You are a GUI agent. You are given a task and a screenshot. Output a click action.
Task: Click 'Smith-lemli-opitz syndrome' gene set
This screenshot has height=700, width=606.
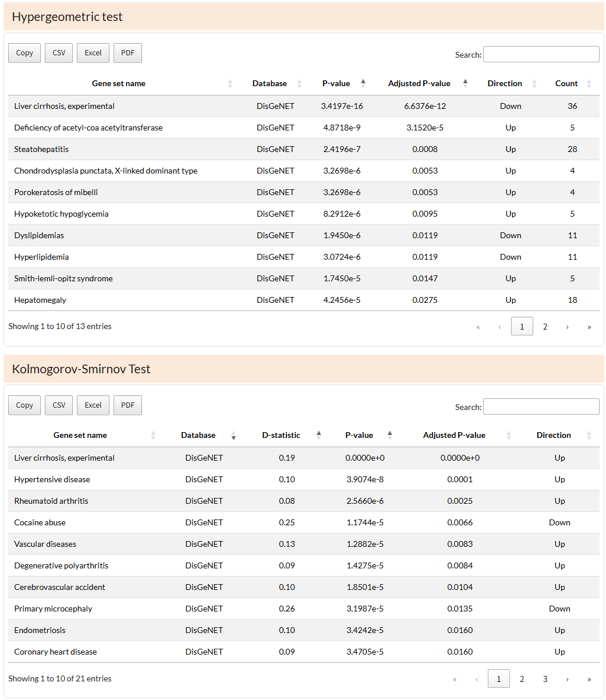63,278
